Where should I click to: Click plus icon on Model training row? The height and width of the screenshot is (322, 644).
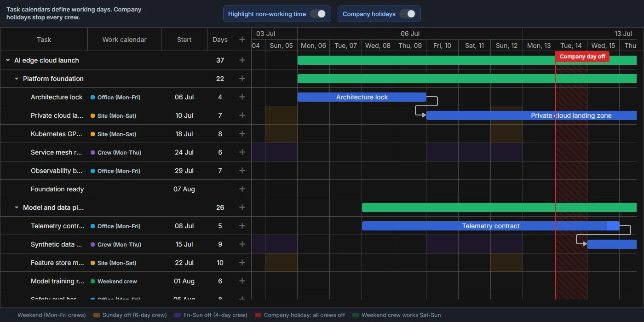tap(242, 281)
